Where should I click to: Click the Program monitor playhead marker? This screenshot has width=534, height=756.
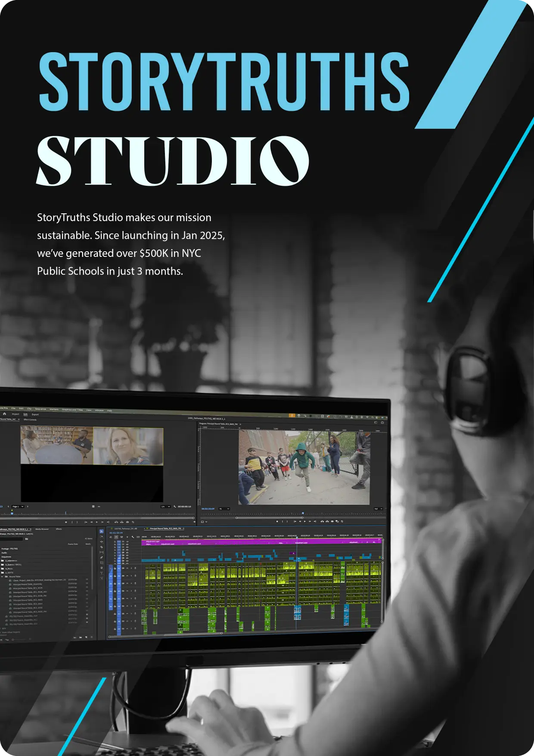303,513
